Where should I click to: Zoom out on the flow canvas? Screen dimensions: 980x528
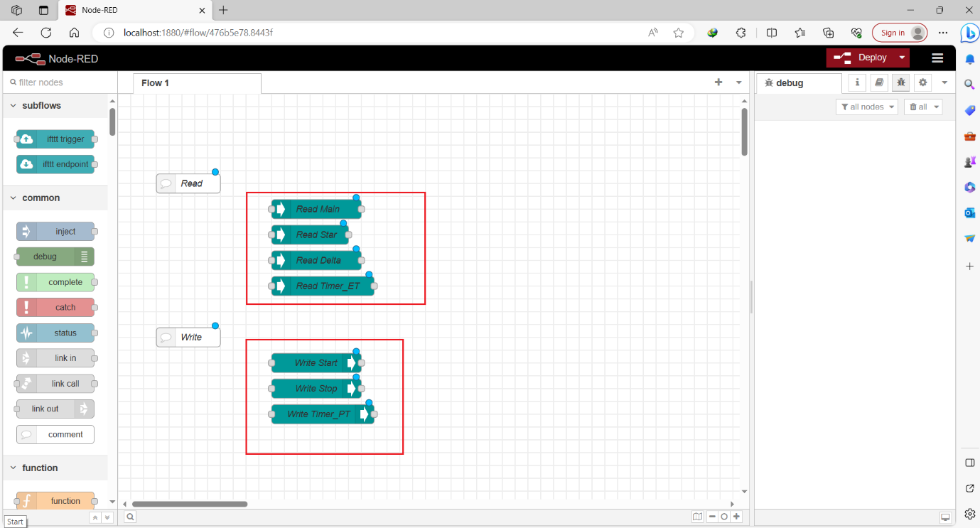pyautogui.click(x=711, y=517)
